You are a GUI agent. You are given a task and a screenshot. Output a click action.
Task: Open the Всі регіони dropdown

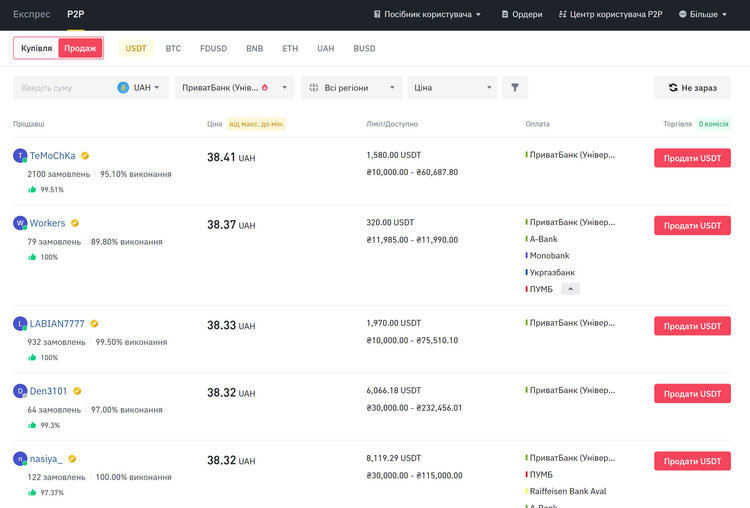click(x=352, y=88)
